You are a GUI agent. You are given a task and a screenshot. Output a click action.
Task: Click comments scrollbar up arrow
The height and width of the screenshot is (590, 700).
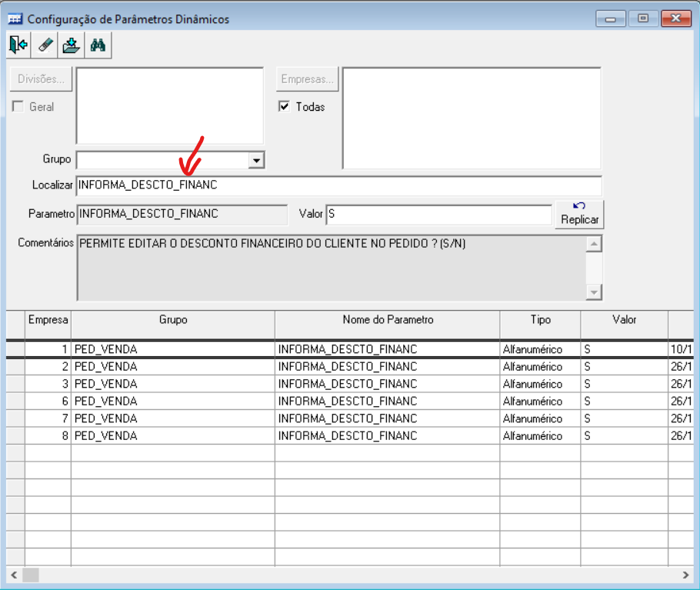[594, 244]
